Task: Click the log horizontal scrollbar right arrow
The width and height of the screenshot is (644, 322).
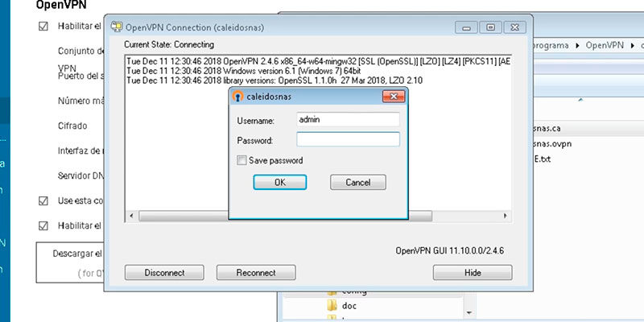Action: point(506,216)
